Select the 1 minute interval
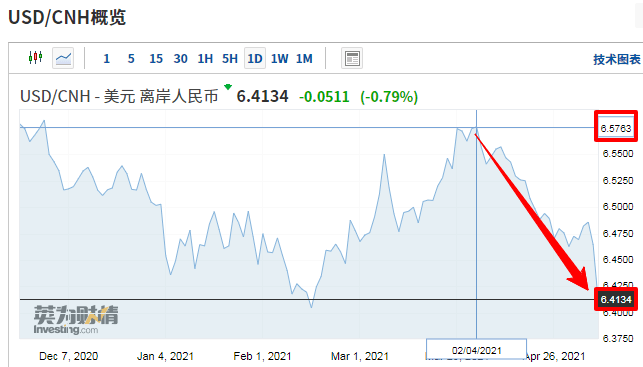Viewport: 643px width, 367px height. [107, 59]
